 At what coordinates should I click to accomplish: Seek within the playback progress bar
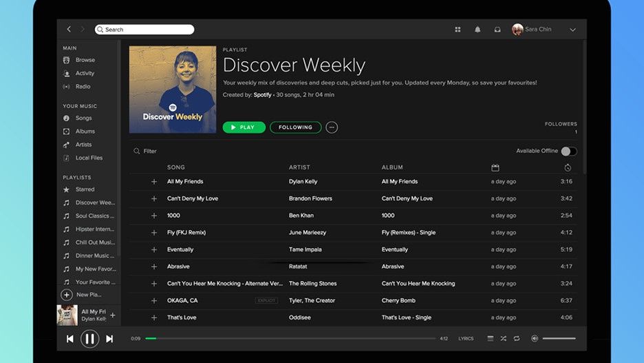(x=290, y=339)
